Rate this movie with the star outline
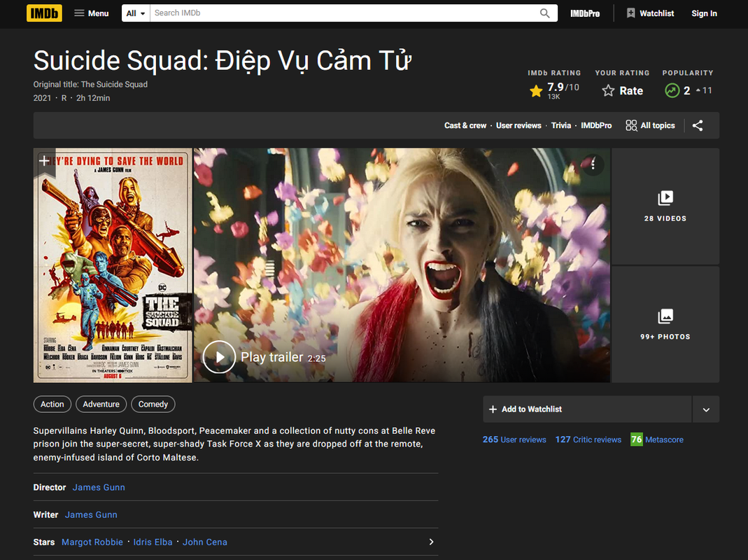The width and height of the screenshot is (748, 560). [623, 91]
